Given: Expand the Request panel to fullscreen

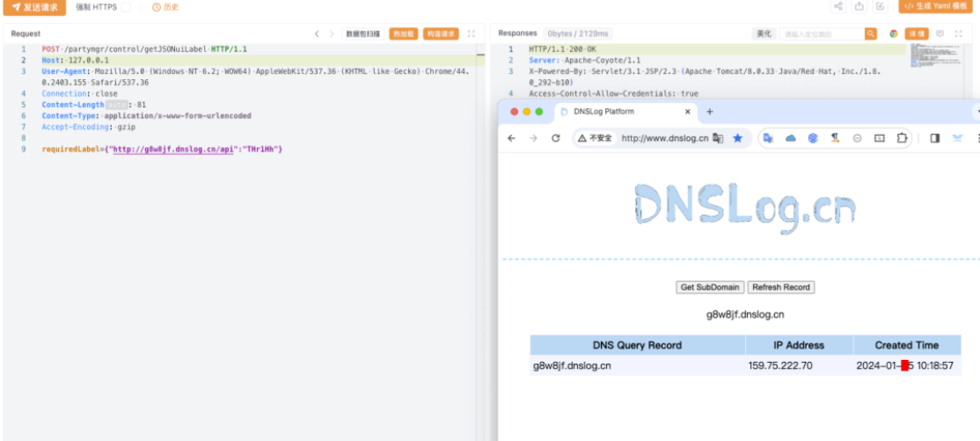Looking at the screenshot, I should point(472,33).
